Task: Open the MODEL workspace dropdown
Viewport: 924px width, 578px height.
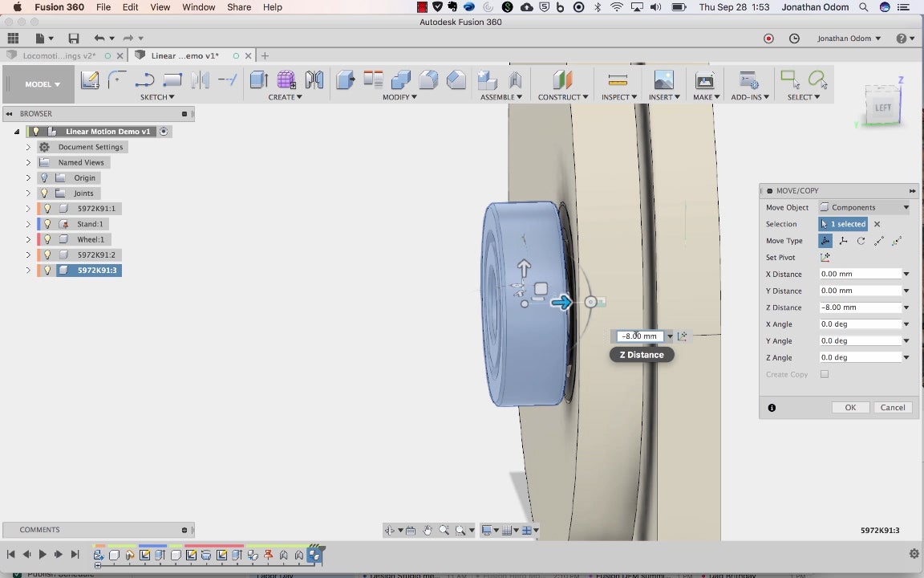Action: coord(42,84)
